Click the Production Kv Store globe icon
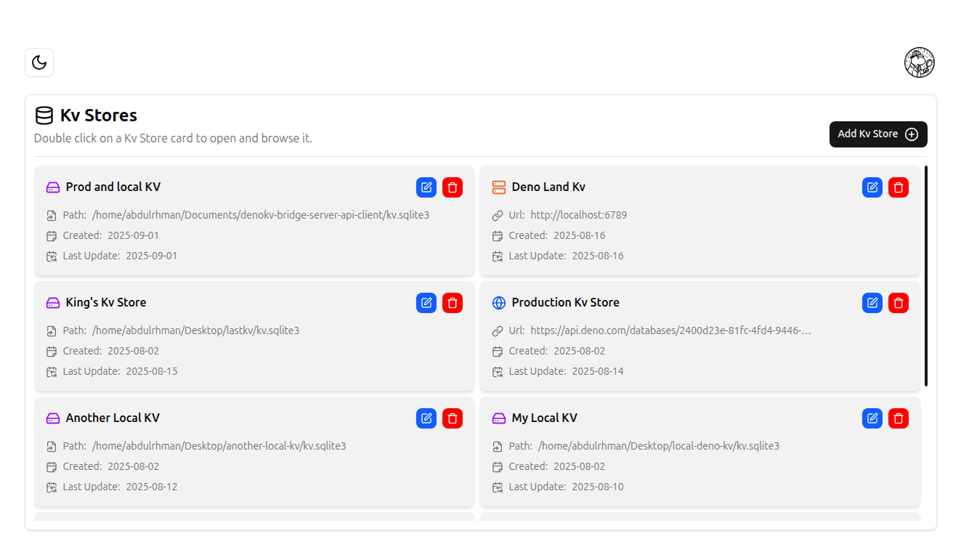The image size is (961, 560). point(498,303)
